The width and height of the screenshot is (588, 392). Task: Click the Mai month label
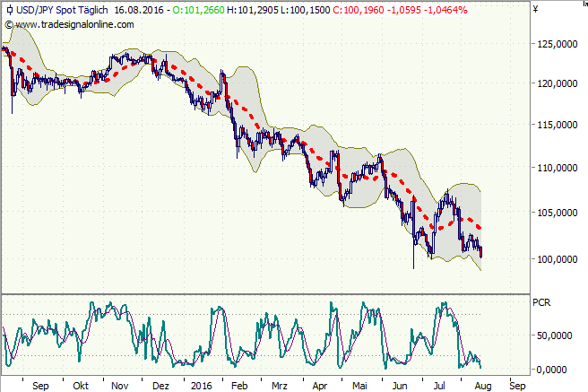[x=359, y=386]
